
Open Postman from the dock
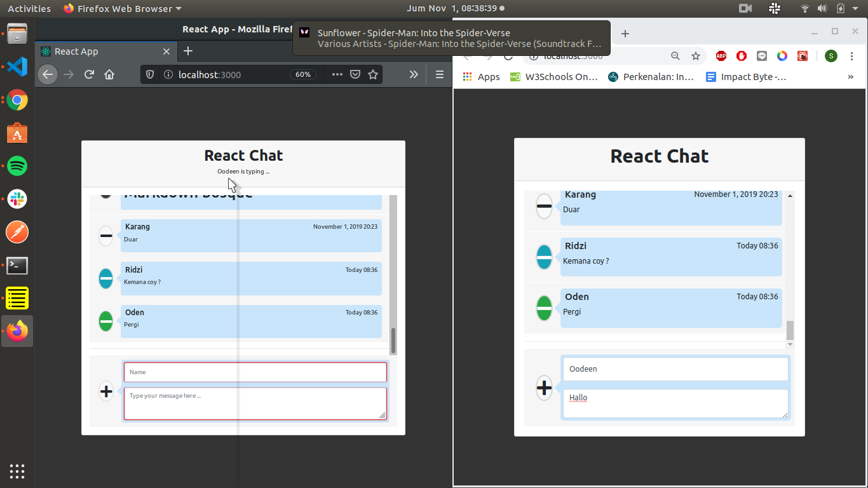click(x=17, y=232)
